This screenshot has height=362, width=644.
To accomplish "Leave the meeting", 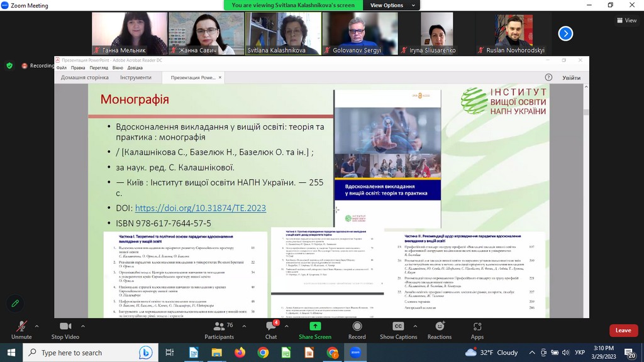I will [623, 331].
